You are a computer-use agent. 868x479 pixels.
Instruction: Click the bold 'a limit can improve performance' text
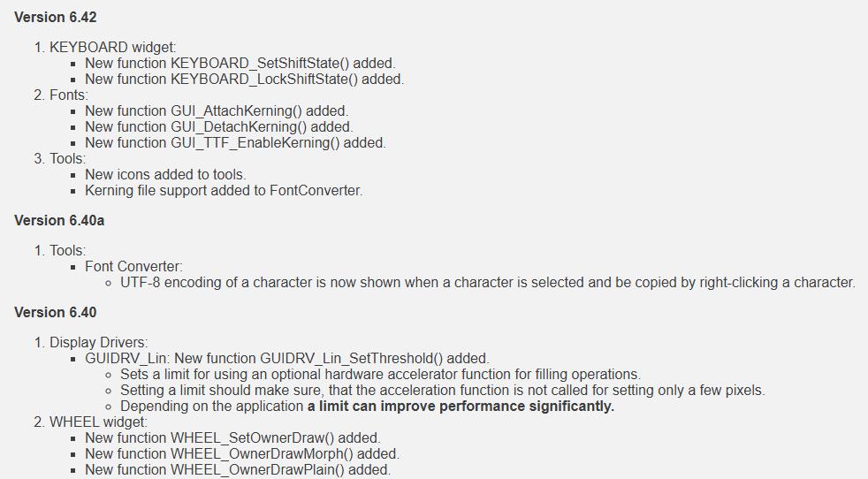(x=461, y=407)
